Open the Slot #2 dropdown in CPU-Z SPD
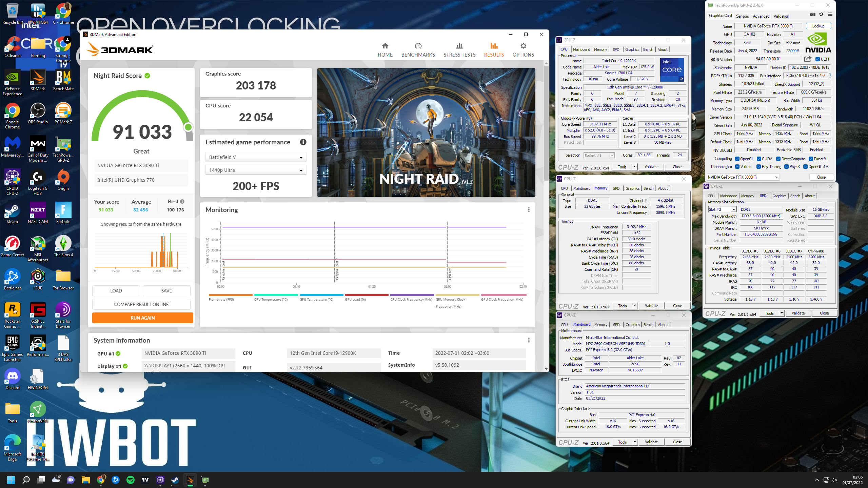 pos(722,209)
